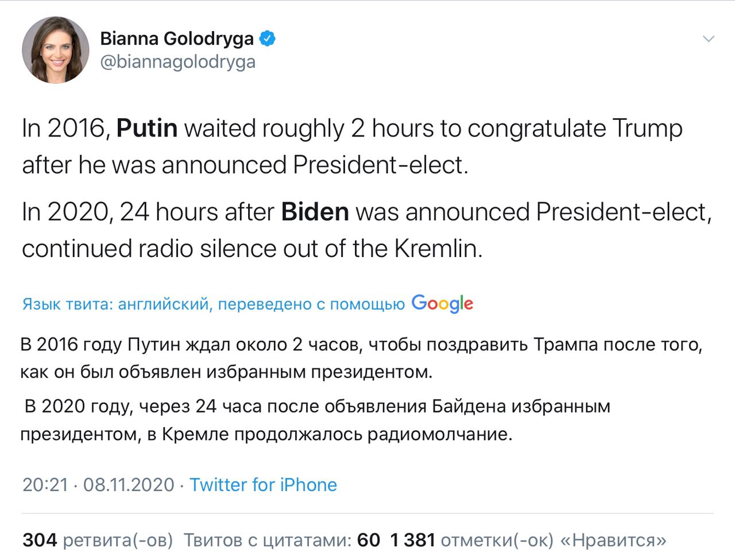Open Bianna Golodryga's profile photo
Viewport: 735px width, 560px height.
tap(56, 50)
